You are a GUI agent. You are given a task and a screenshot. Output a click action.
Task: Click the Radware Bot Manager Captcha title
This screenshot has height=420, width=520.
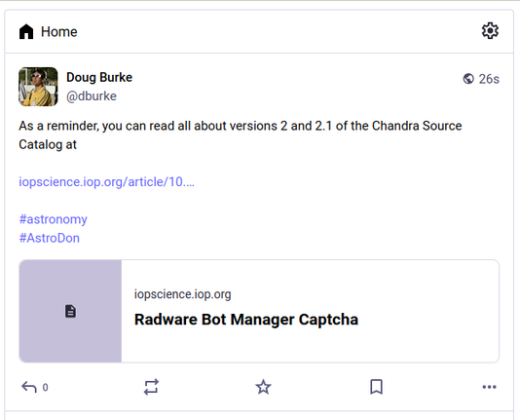click(x=246, y=320)
